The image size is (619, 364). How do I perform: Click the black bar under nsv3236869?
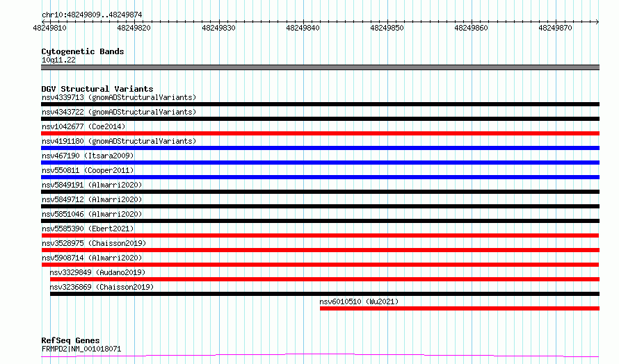point(325,294)
